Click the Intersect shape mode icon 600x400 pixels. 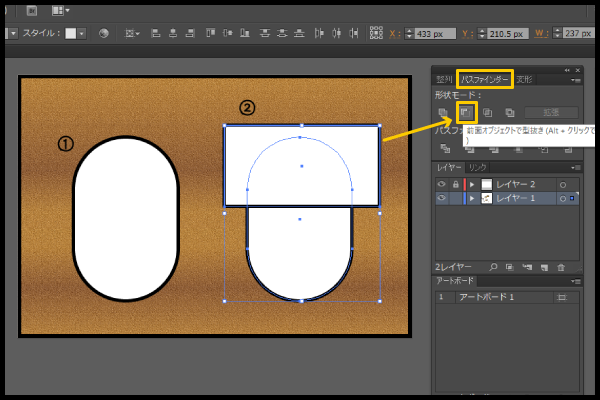click(487, 112)
